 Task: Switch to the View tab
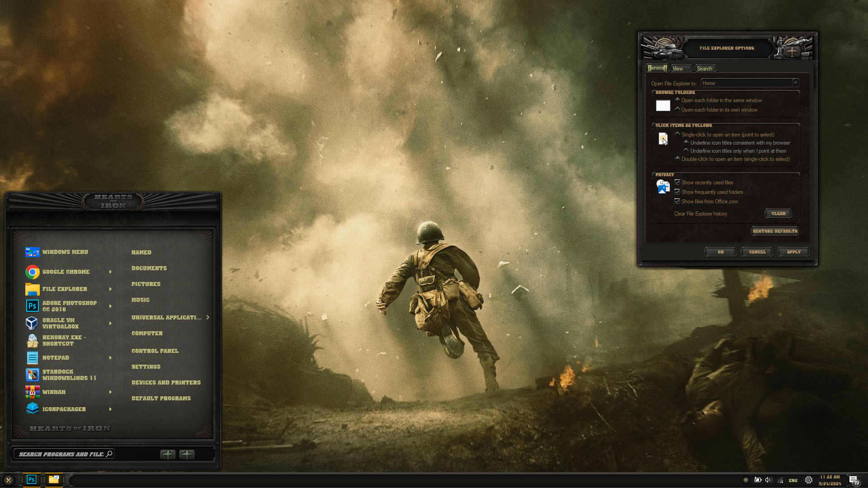click(678, 69)
